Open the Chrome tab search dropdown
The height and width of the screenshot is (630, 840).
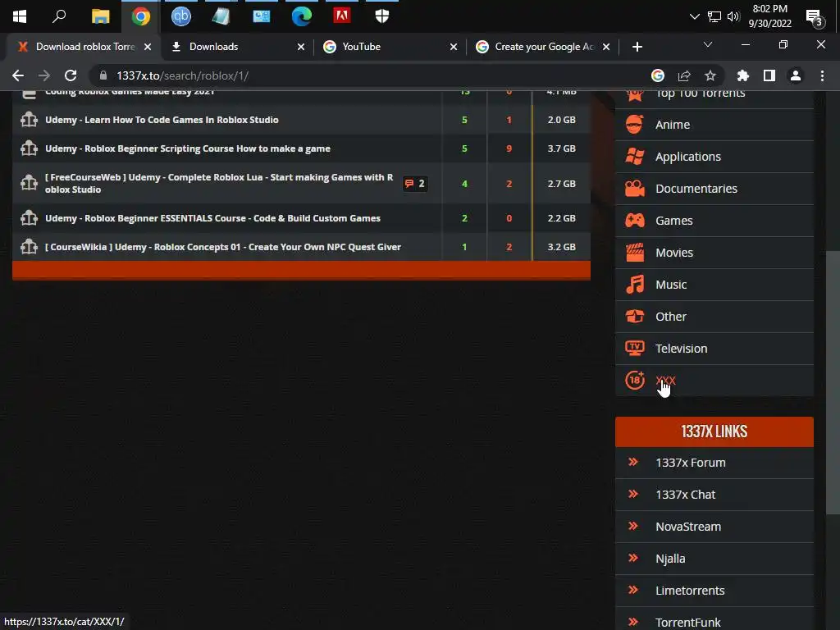click(708, 44)
